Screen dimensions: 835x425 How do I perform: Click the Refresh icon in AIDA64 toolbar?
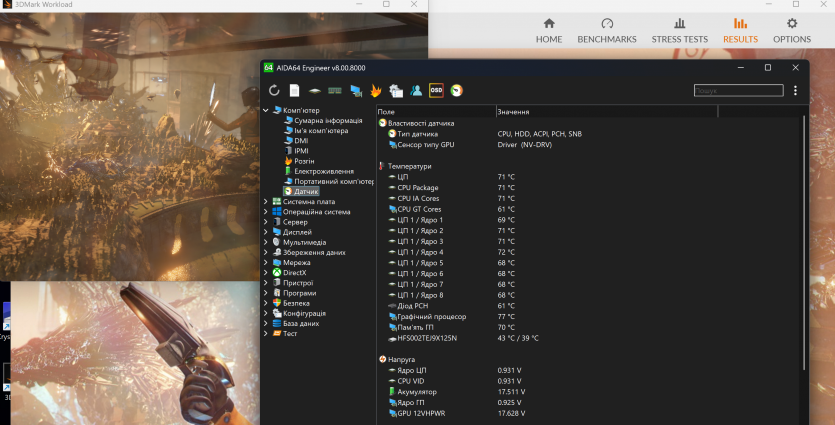coord(274,91)
